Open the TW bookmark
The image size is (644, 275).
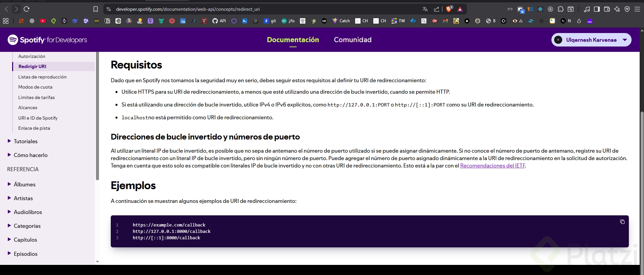[398, 21]
